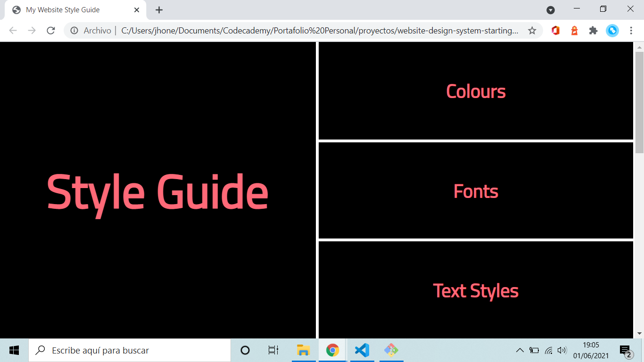Open the Extensions puzzle icon
The width and height of the screenshot is (644, 362).
tap(593, 31)
